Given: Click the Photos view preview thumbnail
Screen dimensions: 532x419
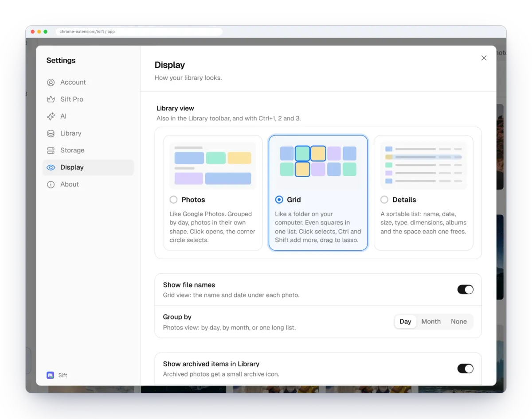Looking at the screenshot, I should (213, 166).
